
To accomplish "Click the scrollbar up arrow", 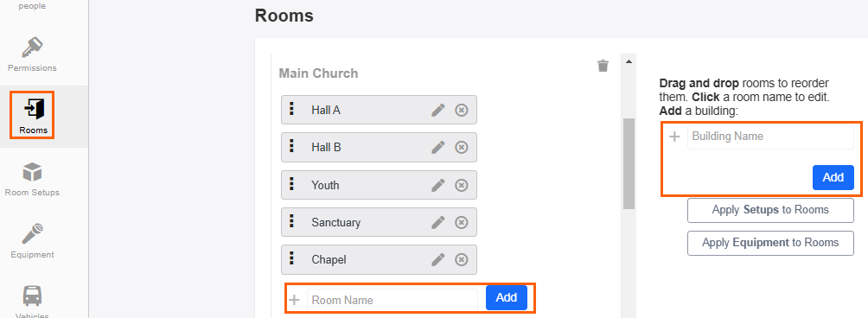I will click(x=629, y=60).
